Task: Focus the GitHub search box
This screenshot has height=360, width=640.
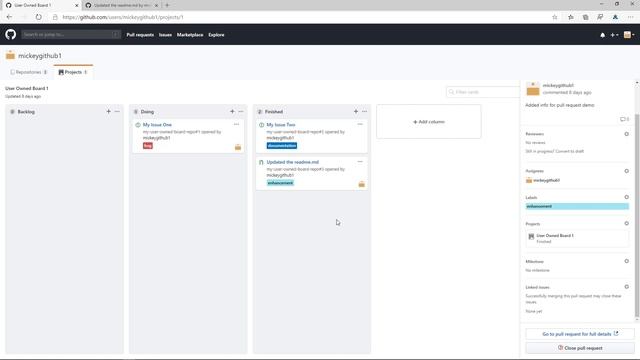Action: click(71, 35)
